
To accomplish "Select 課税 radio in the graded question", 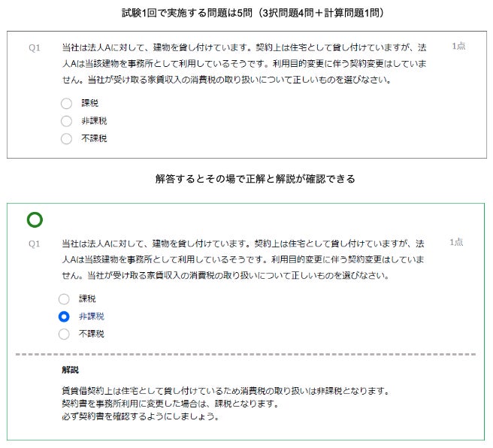I will click(x=64, y=299).
